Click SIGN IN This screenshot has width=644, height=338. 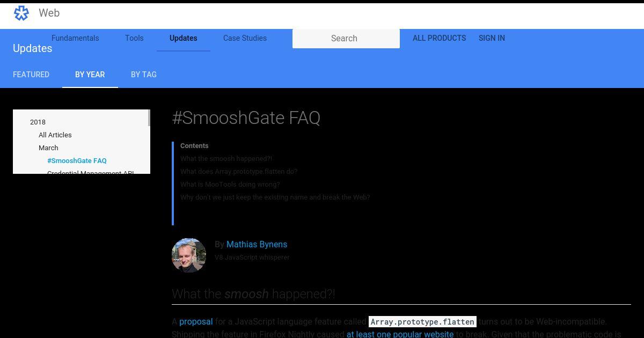tap(492, 38)
